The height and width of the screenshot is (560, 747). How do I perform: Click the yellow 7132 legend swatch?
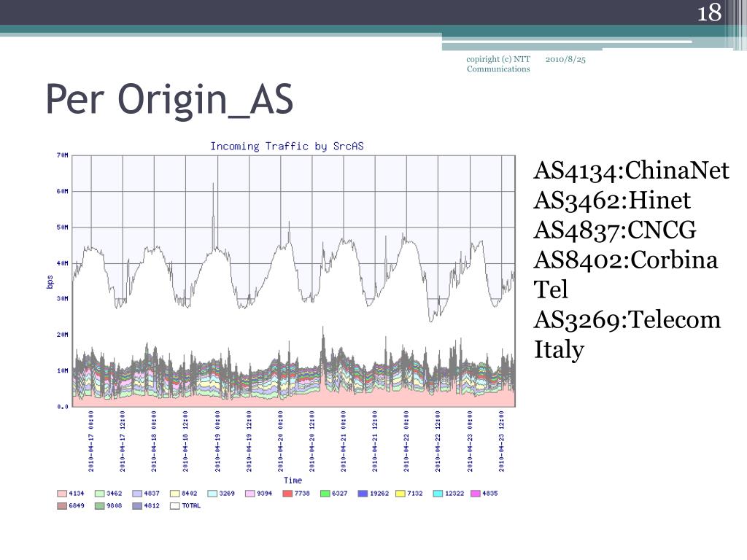click(400, 494)
